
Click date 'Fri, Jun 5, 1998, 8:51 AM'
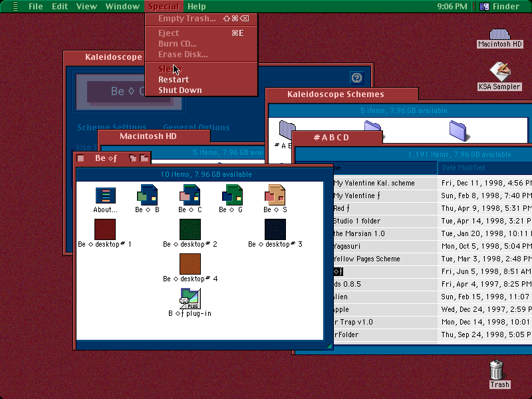[x=486, y=272]
